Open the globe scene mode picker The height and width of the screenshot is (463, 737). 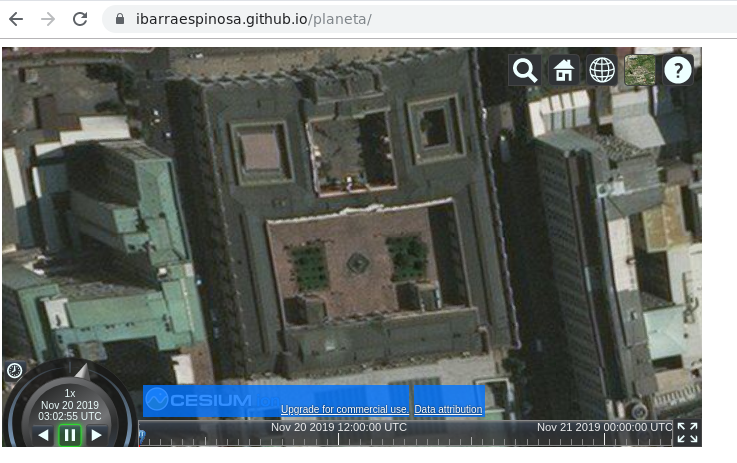601,70
